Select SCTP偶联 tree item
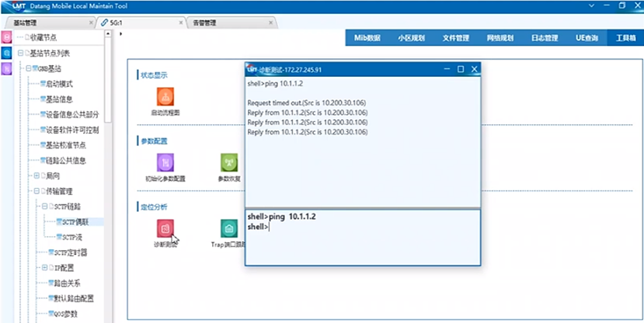 point(75,222)
